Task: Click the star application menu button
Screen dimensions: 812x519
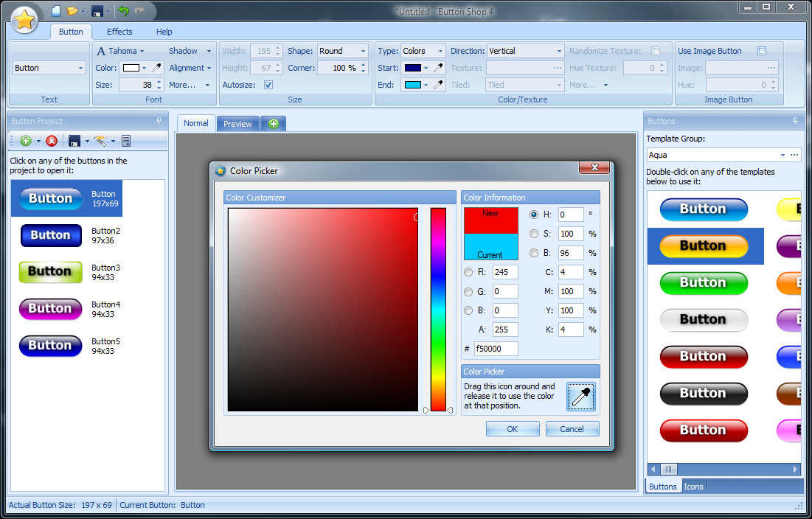Action: 24,20
